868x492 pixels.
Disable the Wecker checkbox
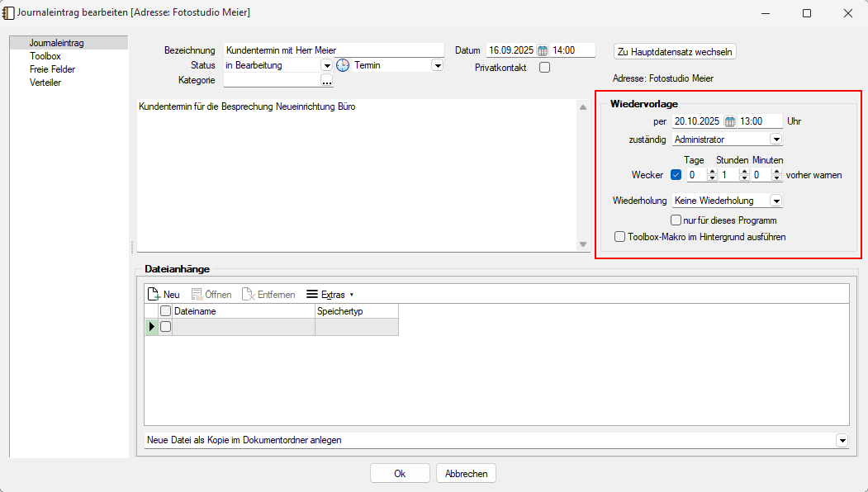[676, 175]
